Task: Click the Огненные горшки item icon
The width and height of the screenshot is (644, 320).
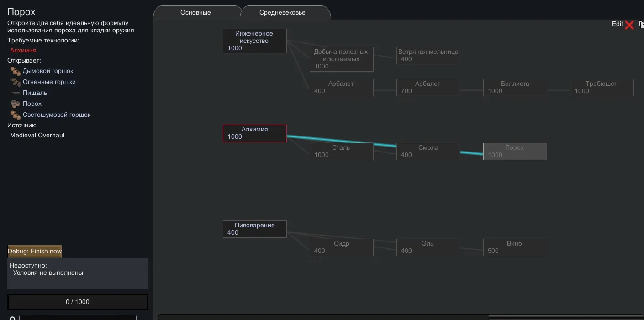Action: [x=16, y=82]
